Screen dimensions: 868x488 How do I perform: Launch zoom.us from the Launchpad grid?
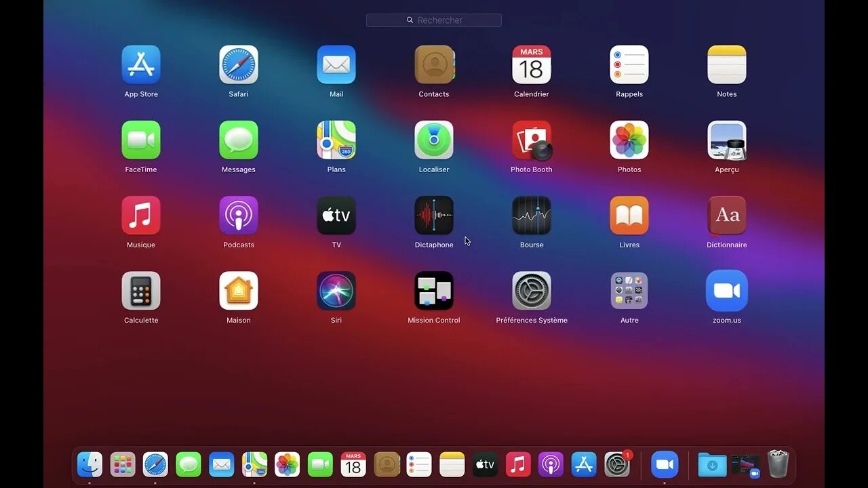click(727, 291)
